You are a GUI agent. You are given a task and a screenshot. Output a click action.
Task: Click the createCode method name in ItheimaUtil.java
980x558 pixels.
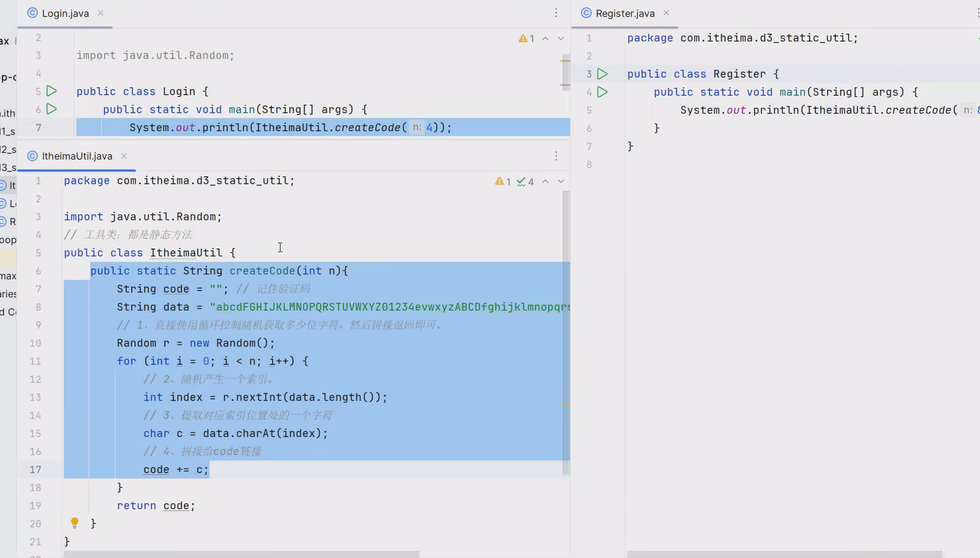[x=262, y=271]
